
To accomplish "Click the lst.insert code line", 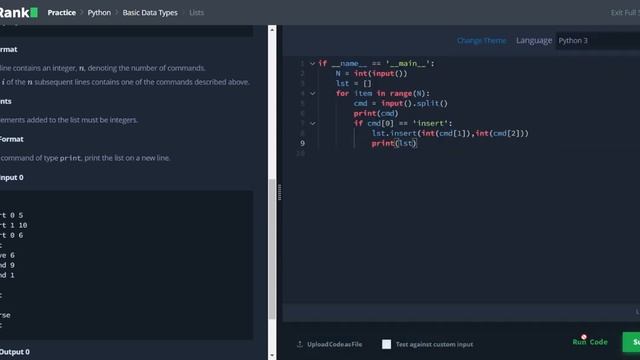I will pyautogui.click(x=450, y=133).
